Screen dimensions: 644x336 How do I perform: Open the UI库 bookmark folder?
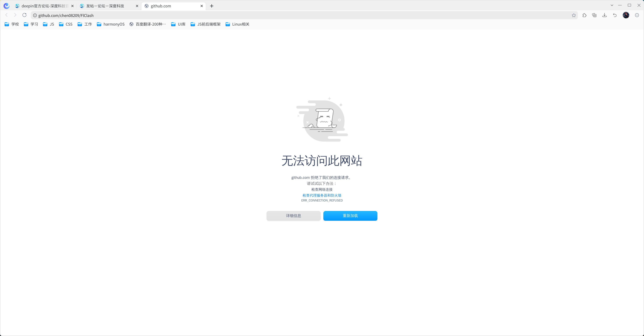tap(178, 24)
